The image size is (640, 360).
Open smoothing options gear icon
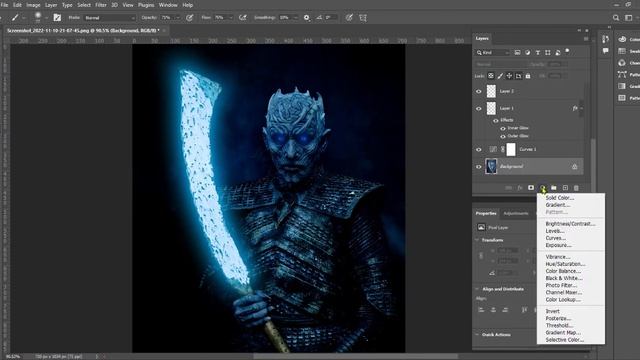point(307,18)
